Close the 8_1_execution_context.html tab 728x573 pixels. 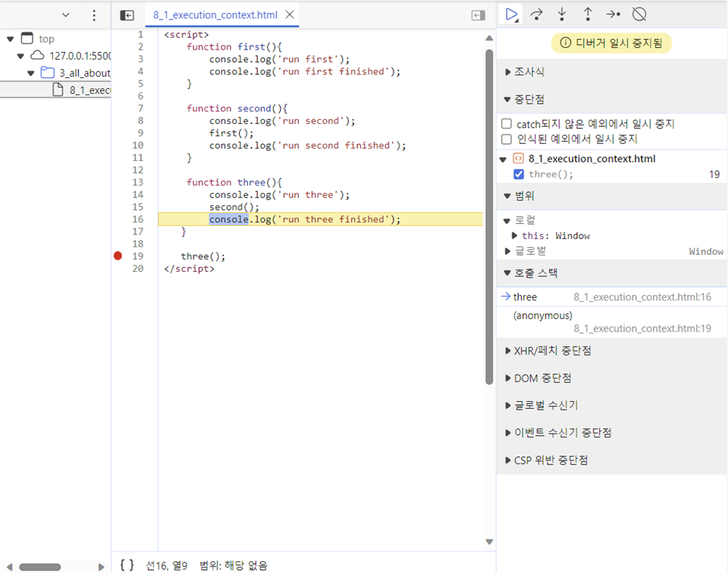[x=290, y=15]
